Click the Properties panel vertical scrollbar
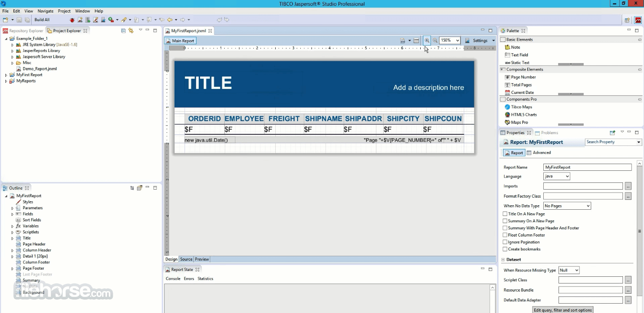 [x=640, y=231]
